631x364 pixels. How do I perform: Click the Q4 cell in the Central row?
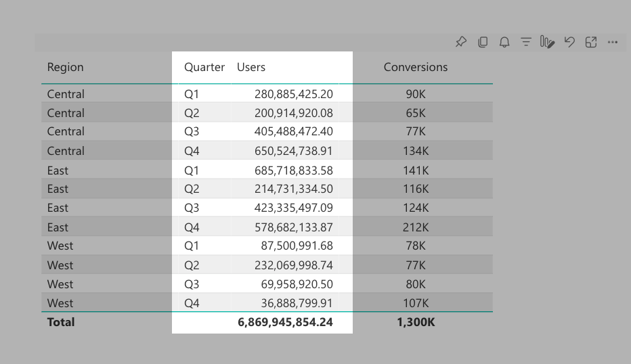pos(192,151)
